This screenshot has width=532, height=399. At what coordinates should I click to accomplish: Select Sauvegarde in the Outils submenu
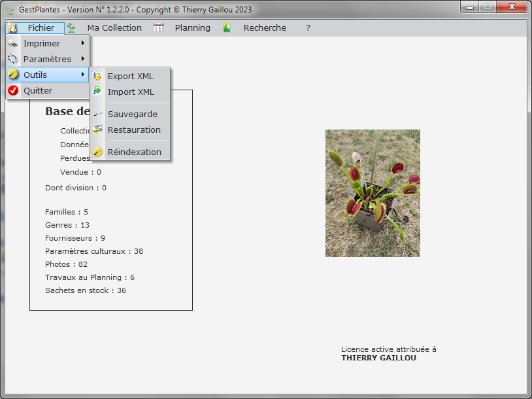(x=131, y=114)
